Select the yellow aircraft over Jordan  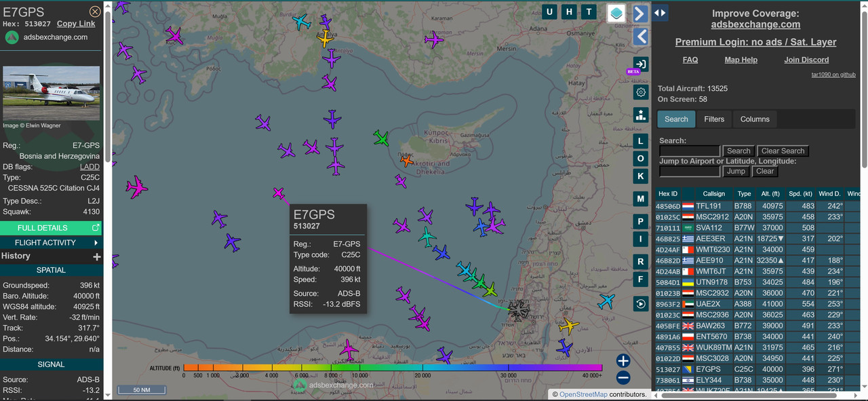pos(568,327)
